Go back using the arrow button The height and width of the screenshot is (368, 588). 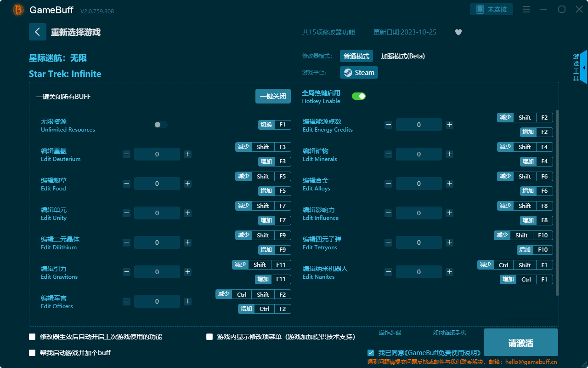point(38,32)
